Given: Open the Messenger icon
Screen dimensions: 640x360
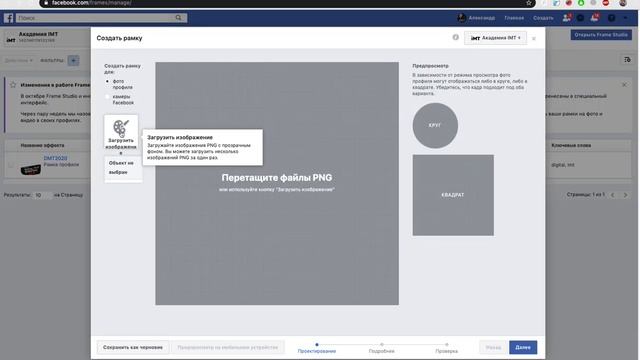Looking at the screenshot, I should click(580, 18).
